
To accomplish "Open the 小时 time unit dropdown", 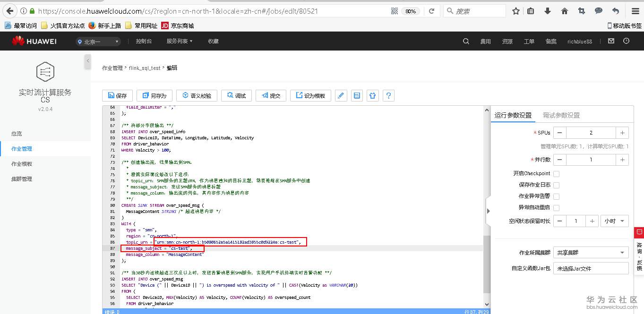I will [x=614, y=221].
